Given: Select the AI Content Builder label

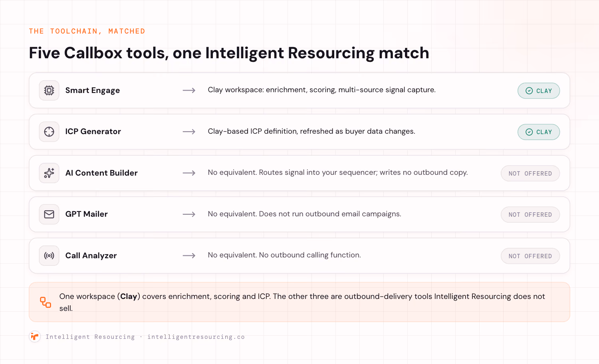Looking at the screenshot, I should (101, 173).
